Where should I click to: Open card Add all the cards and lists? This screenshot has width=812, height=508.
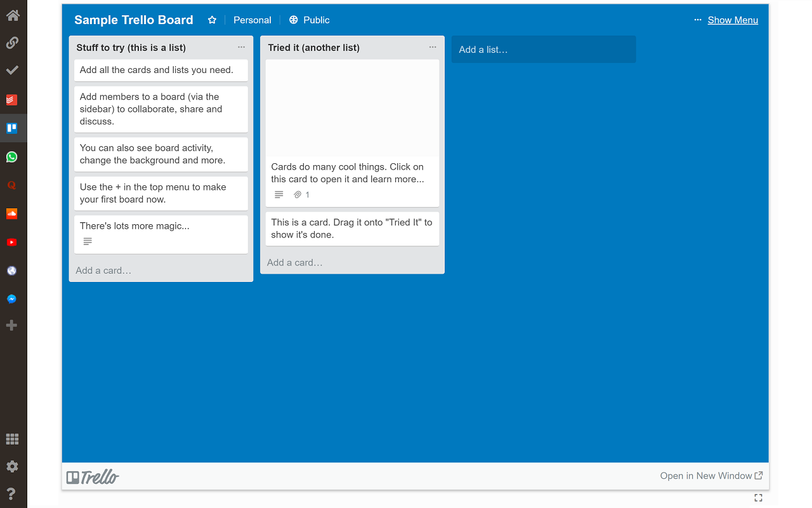(161, 70)
